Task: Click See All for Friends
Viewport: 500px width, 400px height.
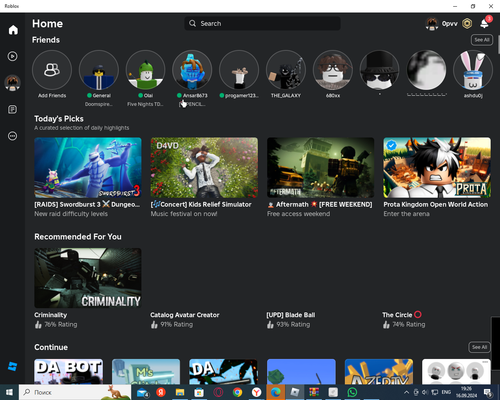Action: [482, 40]
